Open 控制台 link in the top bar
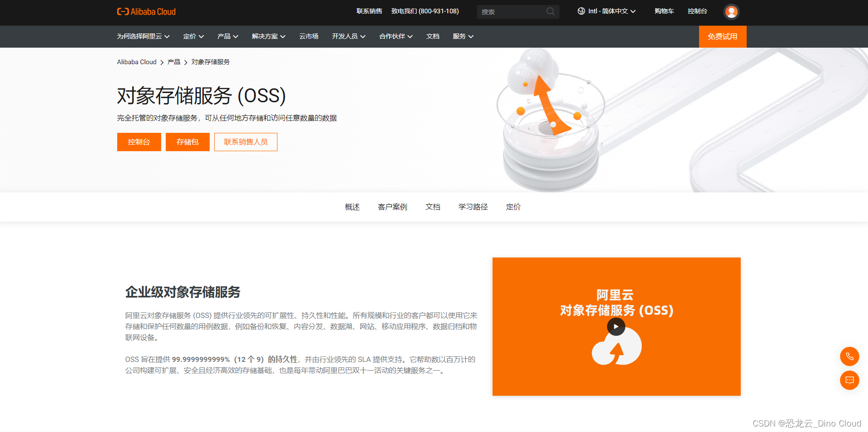The width and height of the screenshot is (868, 432). click(x=697, y=11)
